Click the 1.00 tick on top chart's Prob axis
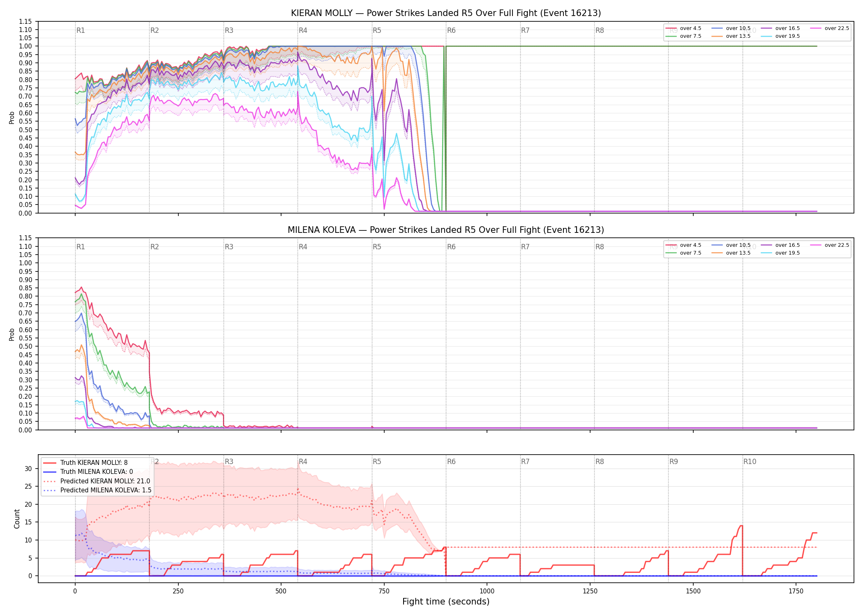 [25, 46]
